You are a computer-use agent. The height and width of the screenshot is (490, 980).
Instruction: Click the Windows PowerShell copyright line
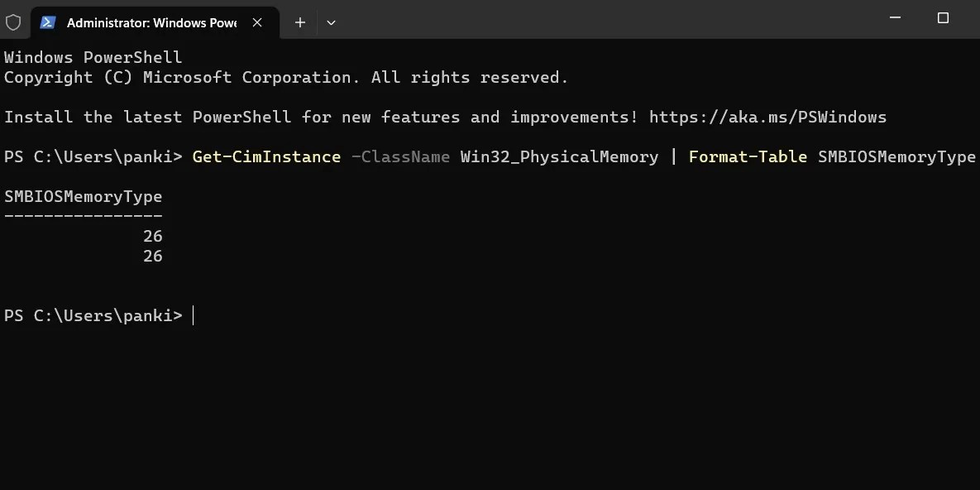(x=285, y=77)
